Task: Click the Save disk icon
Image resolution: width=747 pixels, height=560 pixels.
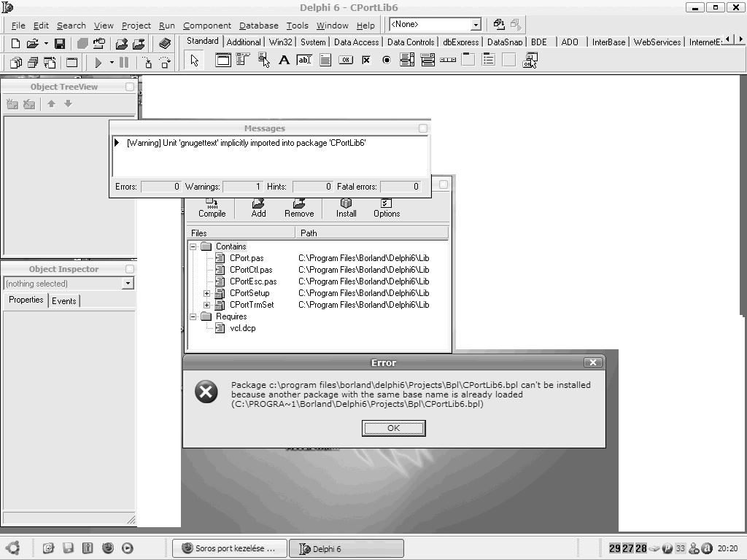Action: pos(60,44)
